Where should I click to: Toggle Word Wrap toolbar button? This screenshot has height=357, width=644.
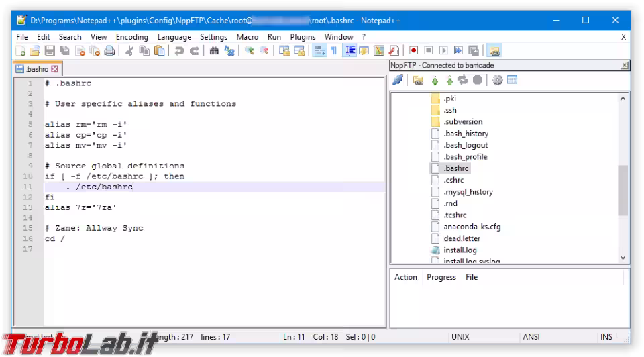click(319, 50)
